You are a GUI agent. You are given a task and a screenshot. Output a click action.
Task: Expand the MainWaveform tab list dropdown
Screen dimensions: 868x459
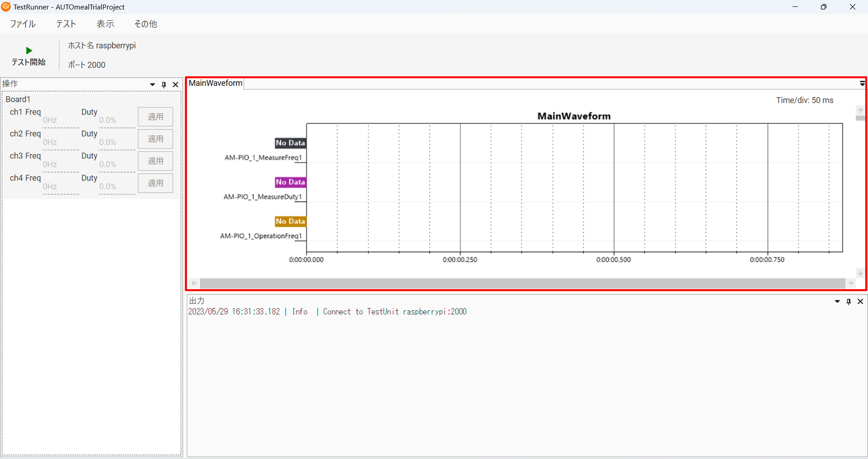pos(862,83)
